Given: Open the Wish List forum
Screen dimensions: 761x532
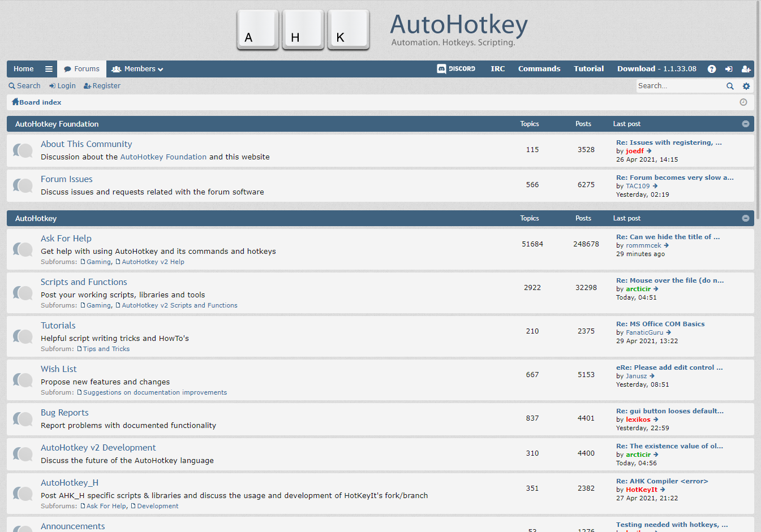Looking at the screenshot, I should (59, 369).
